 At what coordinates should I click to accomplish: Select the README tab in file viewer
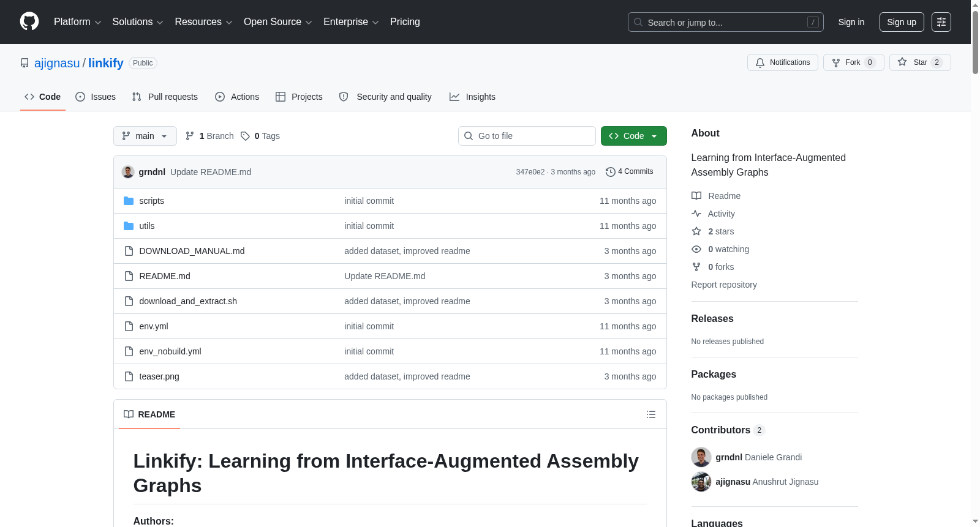click(149, 414)
